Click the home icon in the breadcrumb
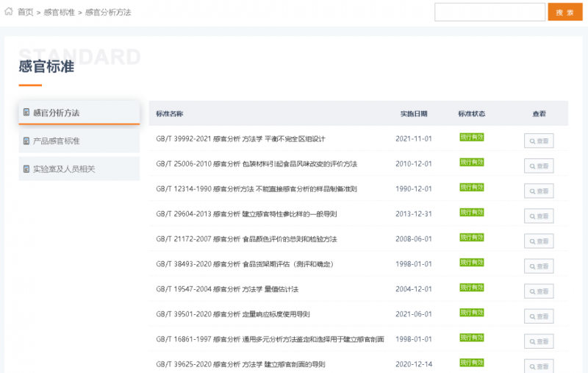The image size is (588, 373). (9, 12)
